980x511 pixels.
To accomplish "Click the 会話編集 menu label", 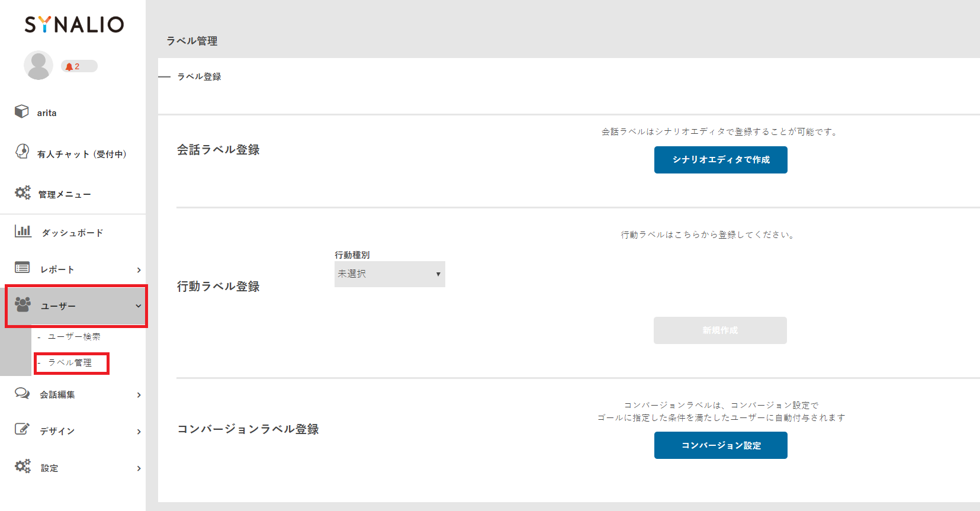I will coord(57,395).
